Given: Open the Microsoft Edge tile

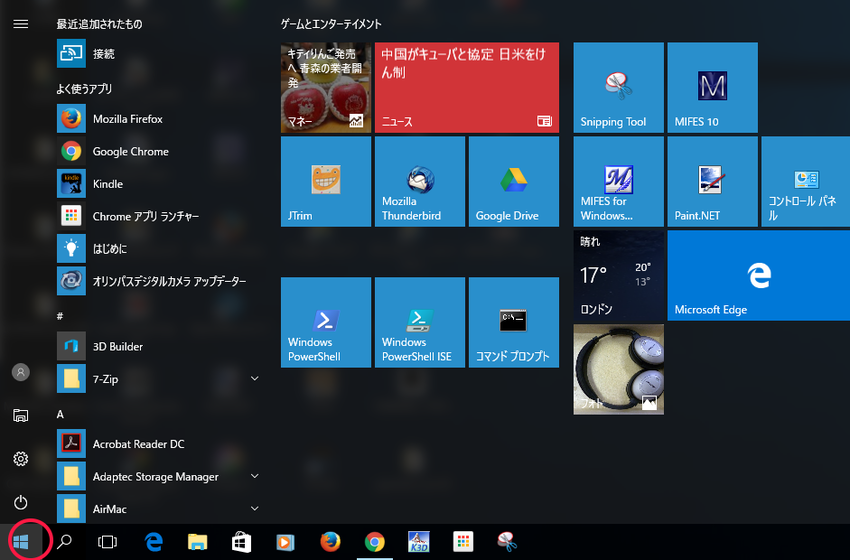Looking at the screenshot, I should pos(758,275).
